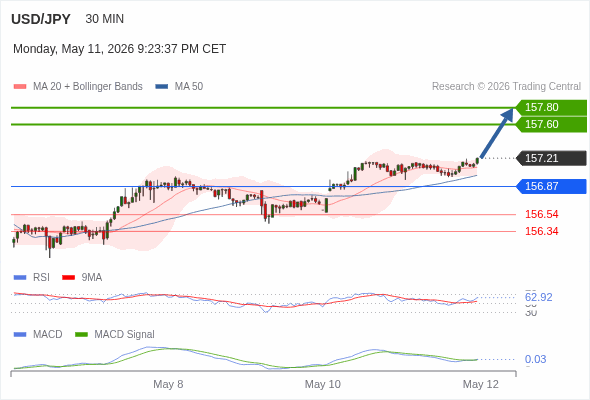Image resolution: width=590 pixels, height=400 pixels.
Task: Click the MA 50 blue legend swatch
Action: (x=161, y=87)
